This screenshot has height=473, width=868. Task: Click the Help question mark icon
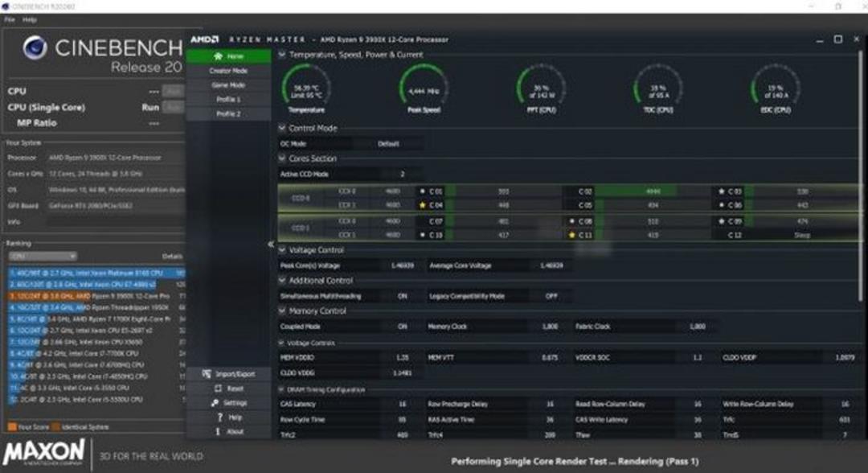point(219,417)
